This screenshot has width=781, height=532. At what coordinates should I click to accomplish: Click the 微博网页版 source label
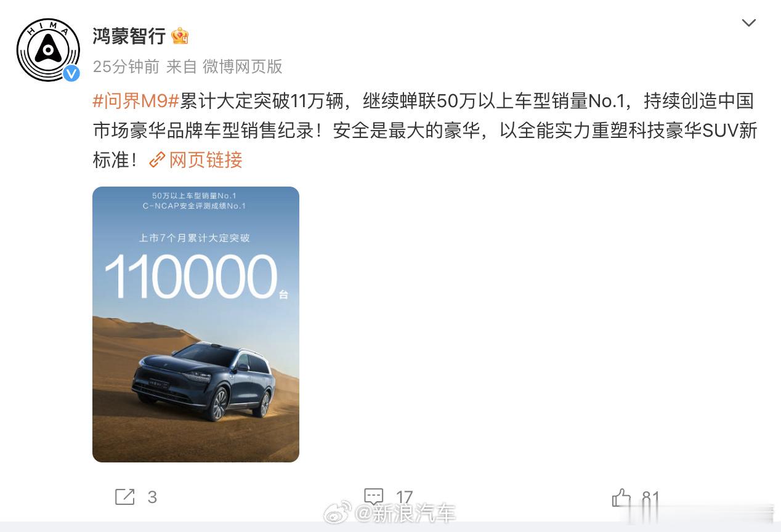[x=242, y=66]
